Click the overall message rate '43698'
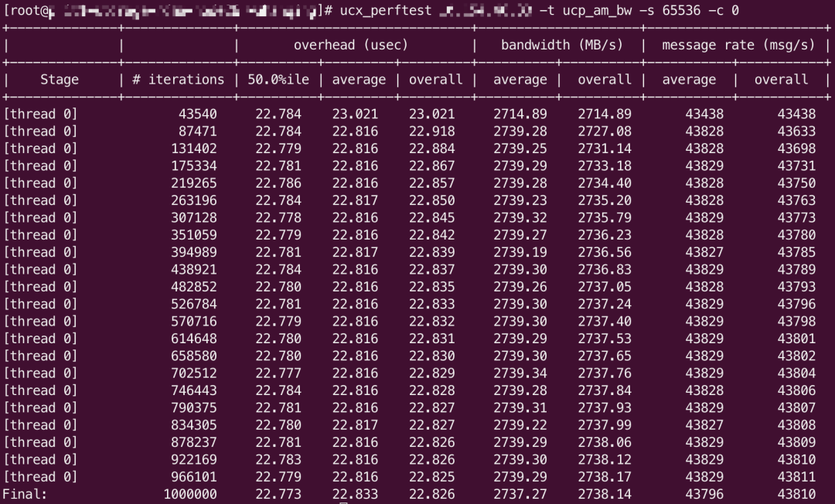 coord(796,148)
